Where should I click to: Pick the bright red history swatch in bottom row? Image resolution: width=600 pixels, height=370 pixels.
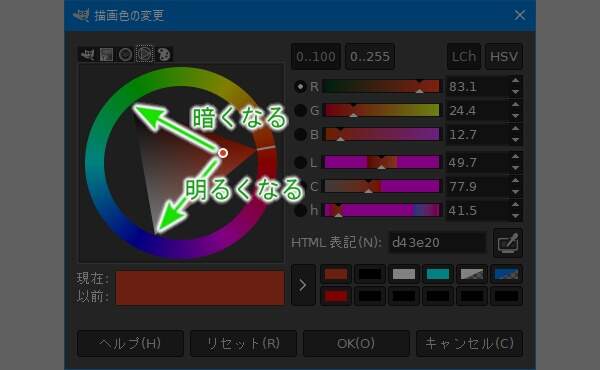(336, 296)
